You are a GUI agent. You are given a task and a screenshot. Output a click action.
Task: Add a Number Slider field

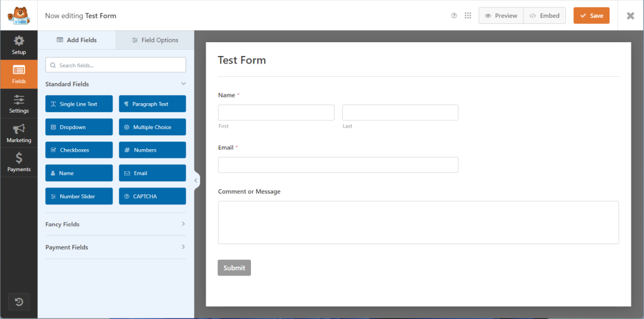click(79, 196)
